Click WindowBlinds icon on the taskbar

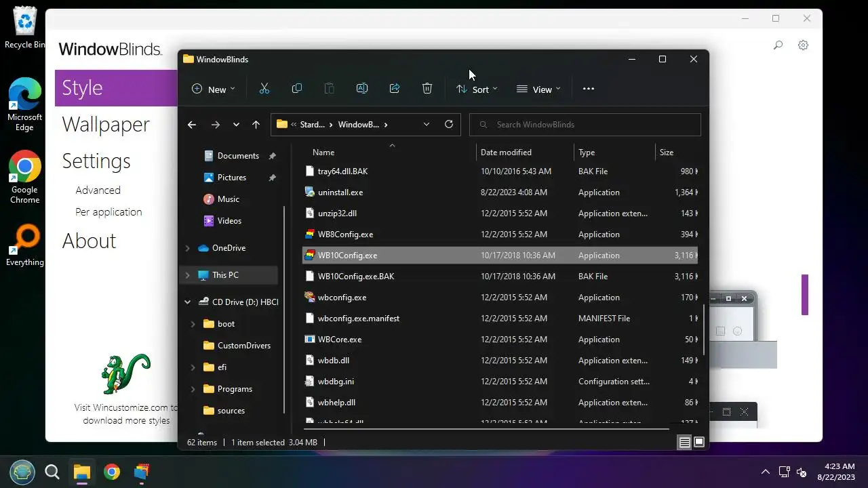(x=142, y=472)
